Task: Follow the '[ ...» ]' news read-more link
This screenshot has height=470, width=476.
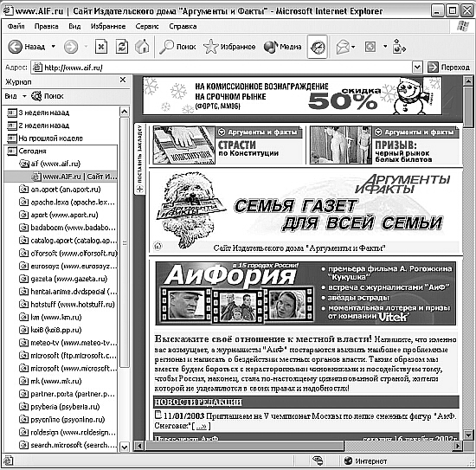Action: point(202,426)
